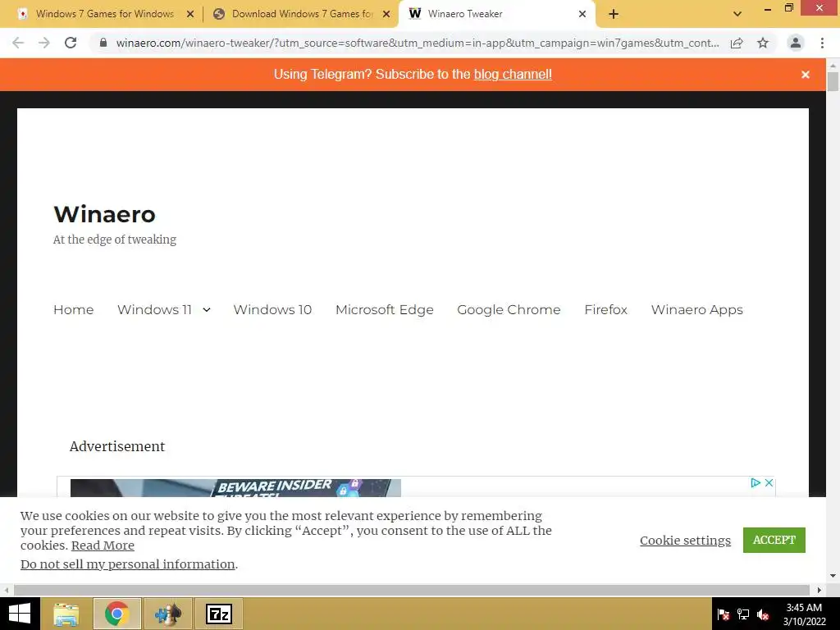Image resolution: width=840 pixels, height=630 pixels.
Task: Close the Windows 7 Games for Windows tab
Action: 190,14
